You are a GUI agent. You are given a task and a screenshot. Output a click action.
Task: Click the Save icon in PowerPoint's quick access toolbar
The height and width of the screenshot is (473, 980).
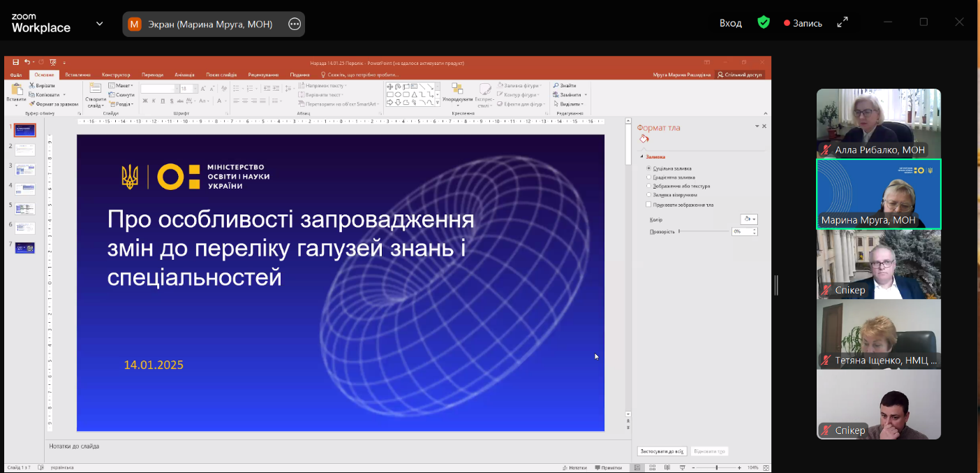pos(15,62)
